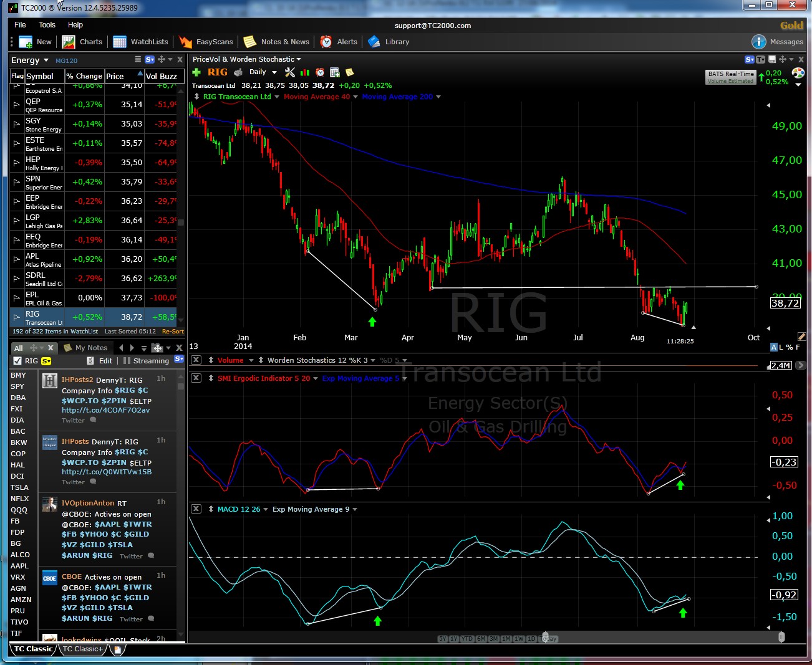
Task: Open the Help menu
Action: [x=75, y=25]
